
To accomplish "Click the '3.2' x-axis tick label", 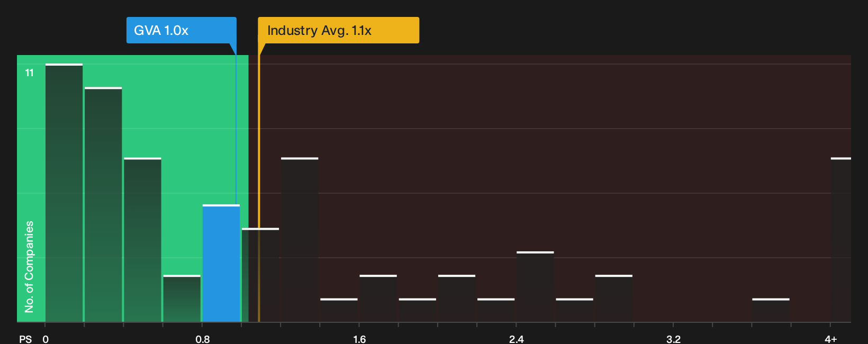I will [673, 339].
